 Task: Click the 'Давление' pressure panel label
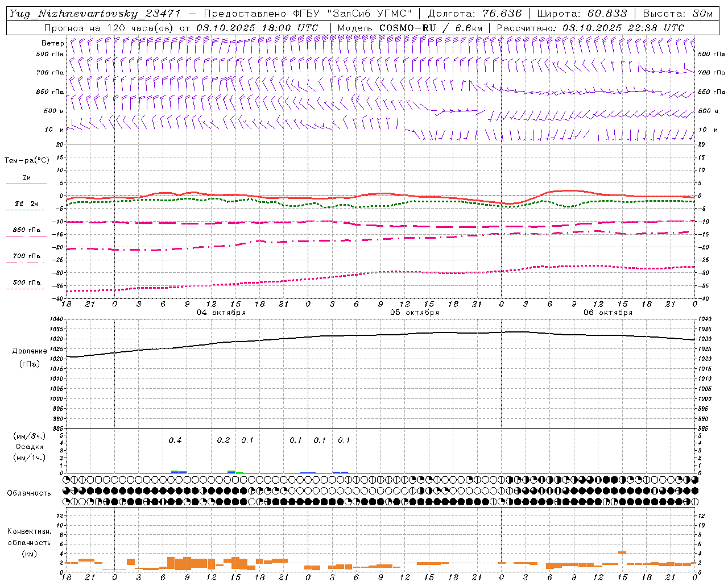30,351
